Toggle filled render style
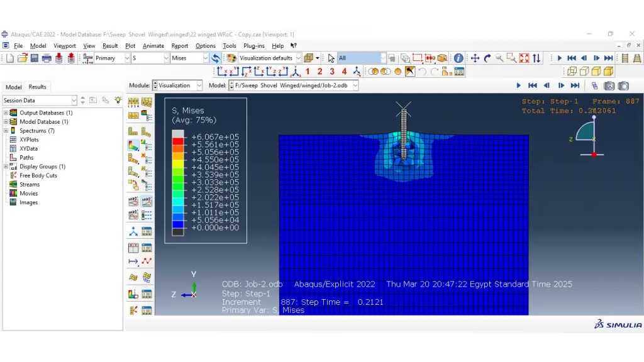 point(596,72)
